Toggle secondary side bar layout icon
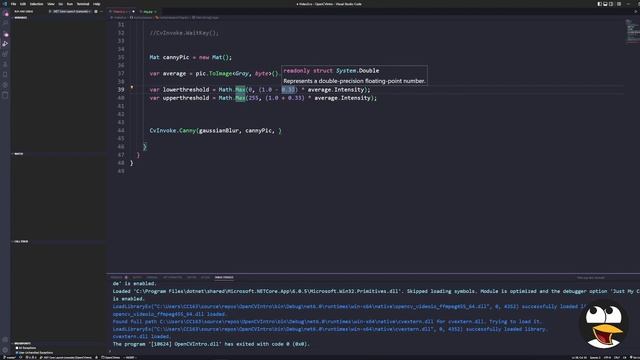This screenshot has height=360, width=640. pos(611,4)
